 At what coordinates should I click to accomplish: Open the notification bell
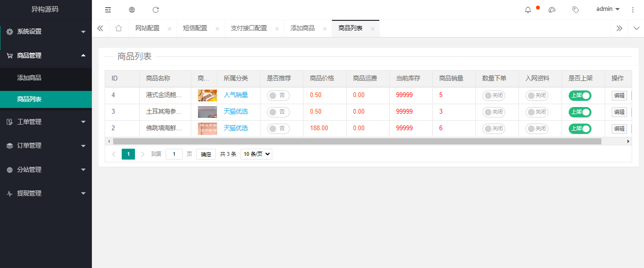coord(528,9)
